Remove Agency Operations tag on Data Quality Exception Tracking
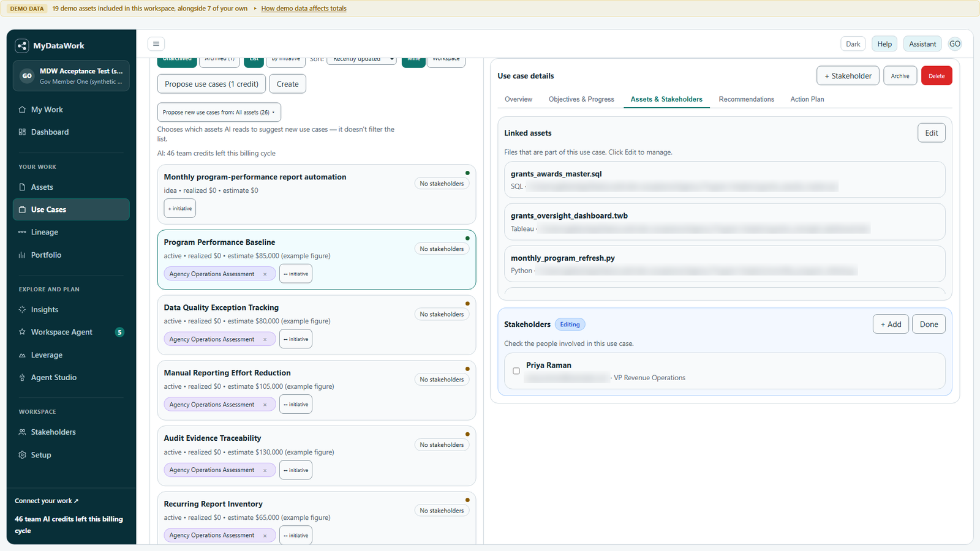Screen dimensions: 980x551 click(x=265, y=339)
